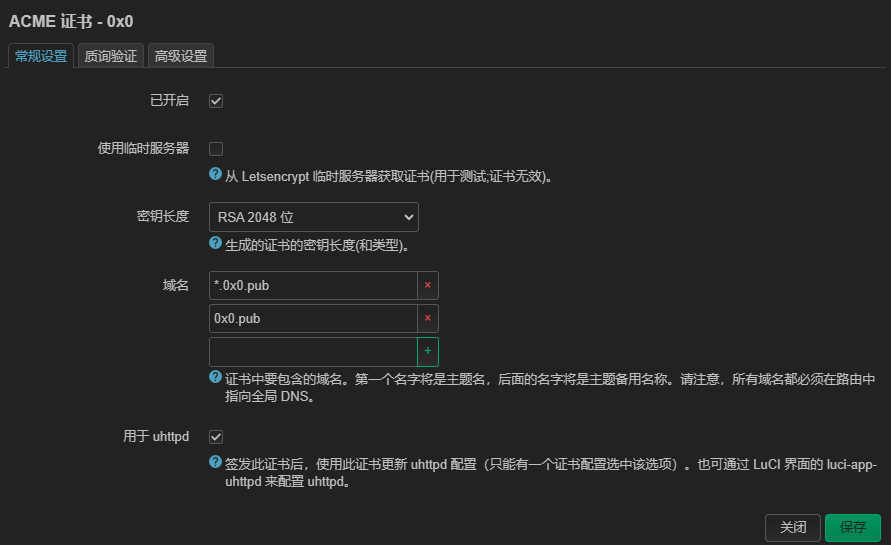Click the 已开启 label
891x545 pixels.
point(169,101)
